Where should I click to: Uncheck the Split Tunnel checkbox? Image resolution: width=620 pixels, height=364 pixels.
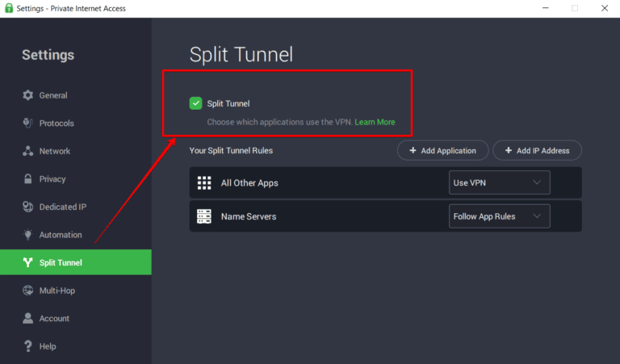(195, 103)
